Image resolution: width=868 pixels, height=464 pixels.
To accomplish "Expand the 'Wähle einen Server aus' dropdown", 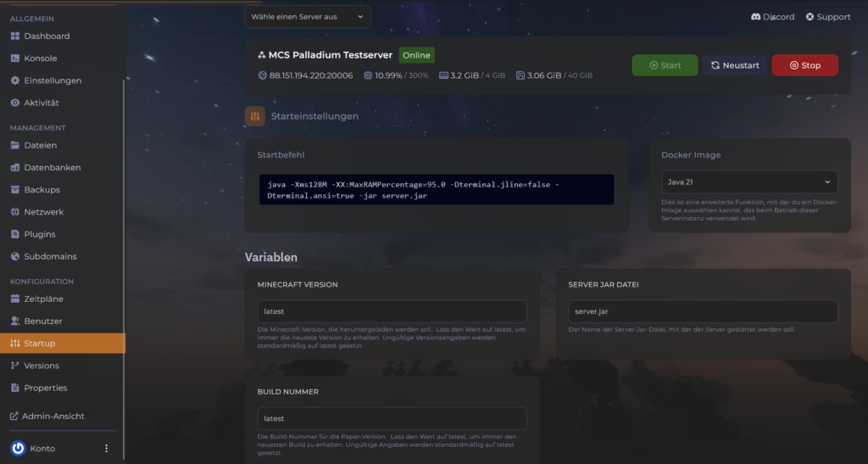I will pyautogui.click(x=308, y=17).
